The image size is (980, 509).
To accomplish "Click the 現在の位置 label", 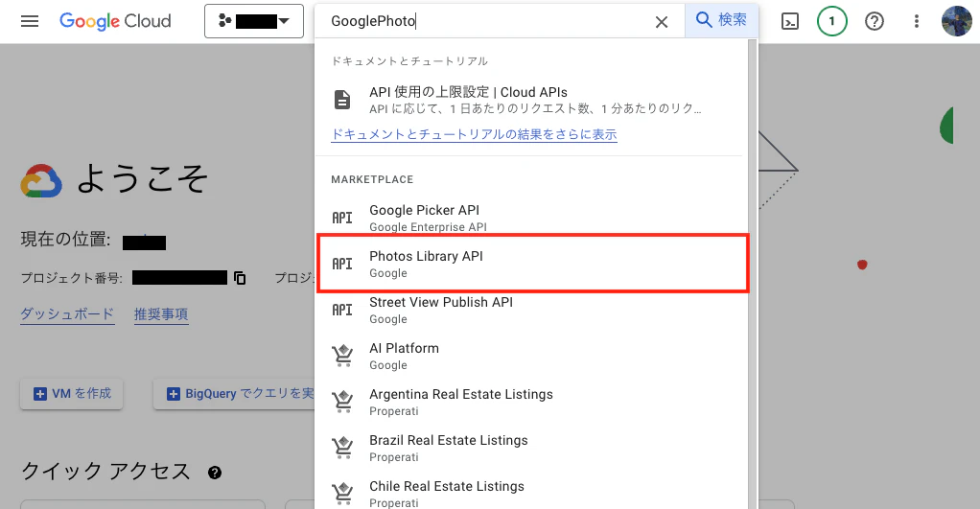I will 65,240.
